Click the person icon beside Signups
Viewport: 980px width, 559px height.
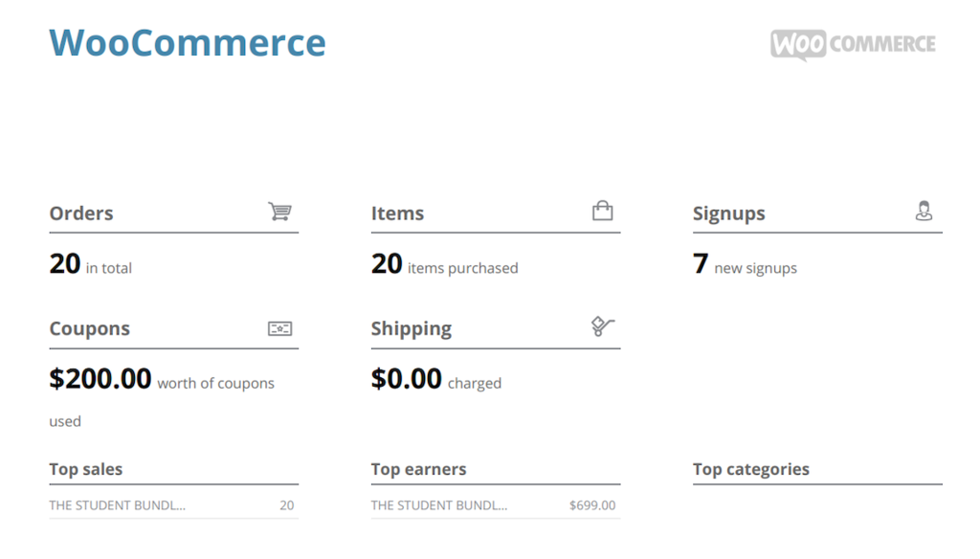pos(924,211)
